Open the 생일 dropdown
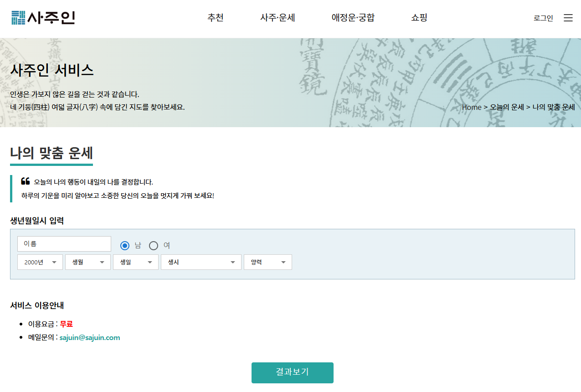This screenshot has height=392, width=581. coord(135,262)
